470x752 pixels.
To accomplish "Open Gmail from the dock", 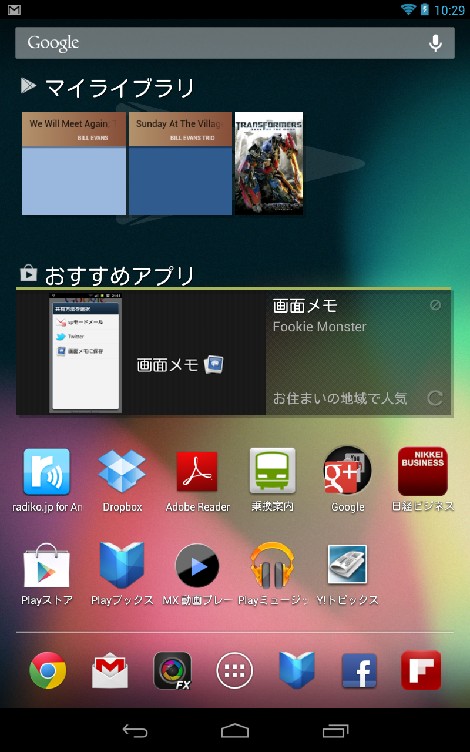I will coord(110,670).
